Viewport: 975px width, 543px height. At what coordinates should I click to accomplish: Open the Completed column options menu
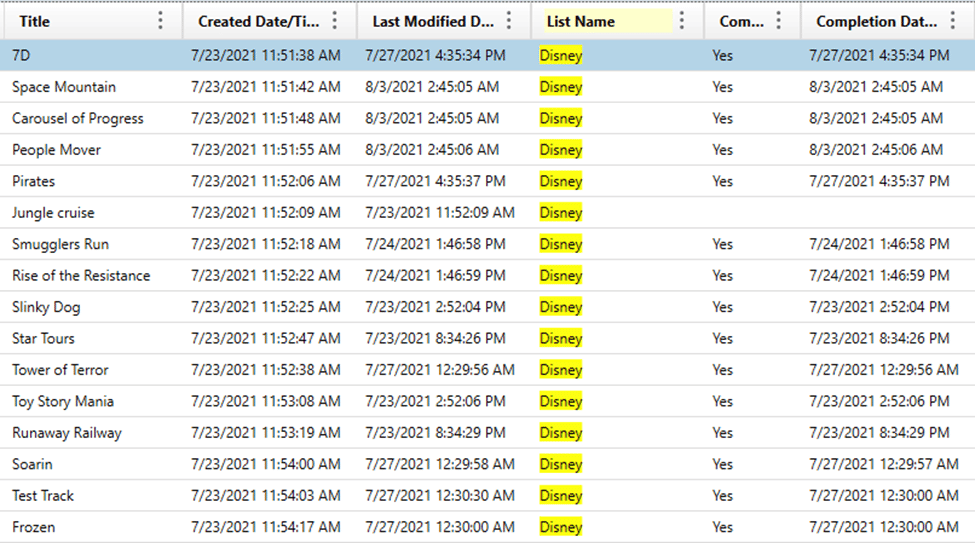coord(779,21)
